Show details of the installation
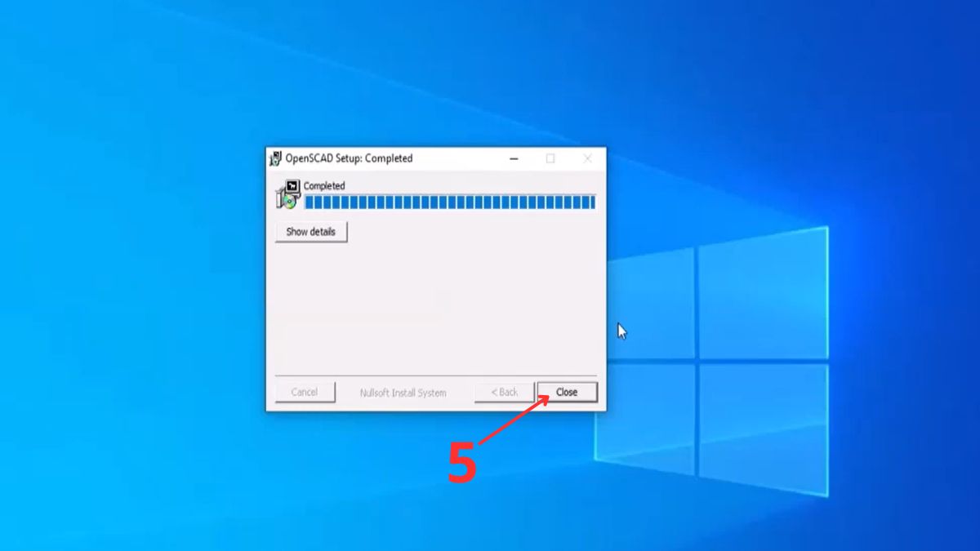 click(311, 232)
